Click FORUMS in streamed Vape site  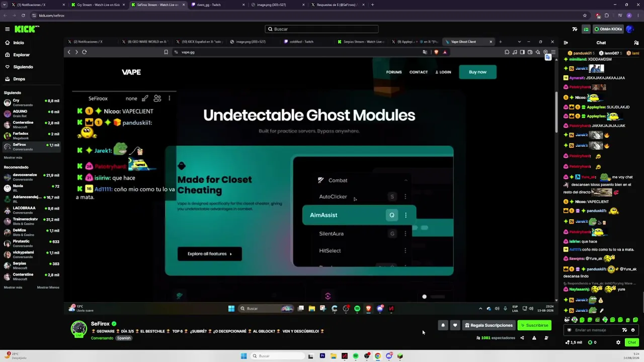394,72
